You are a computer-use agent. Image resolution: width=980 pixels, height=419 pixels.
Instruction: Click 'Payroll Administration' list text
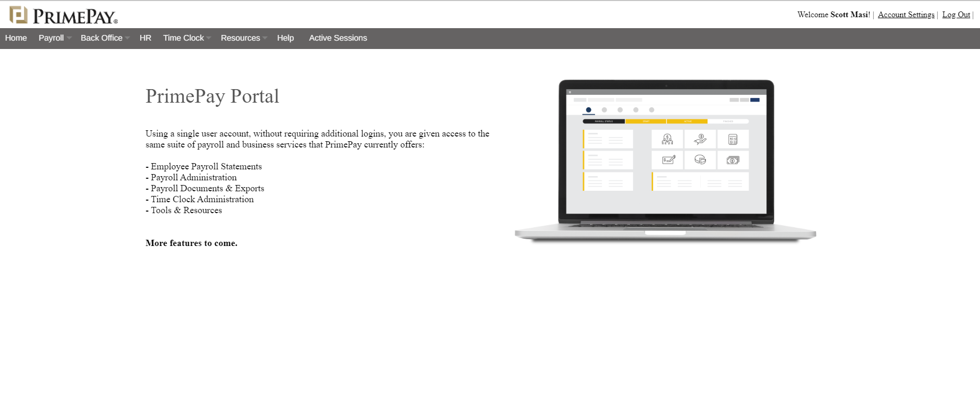194,178
